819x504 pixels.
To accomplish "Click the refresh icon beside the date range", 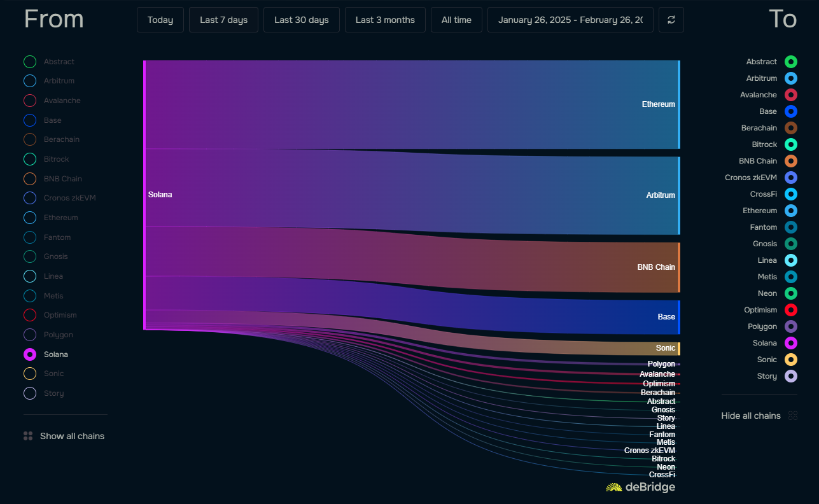I will coord(671,20).
